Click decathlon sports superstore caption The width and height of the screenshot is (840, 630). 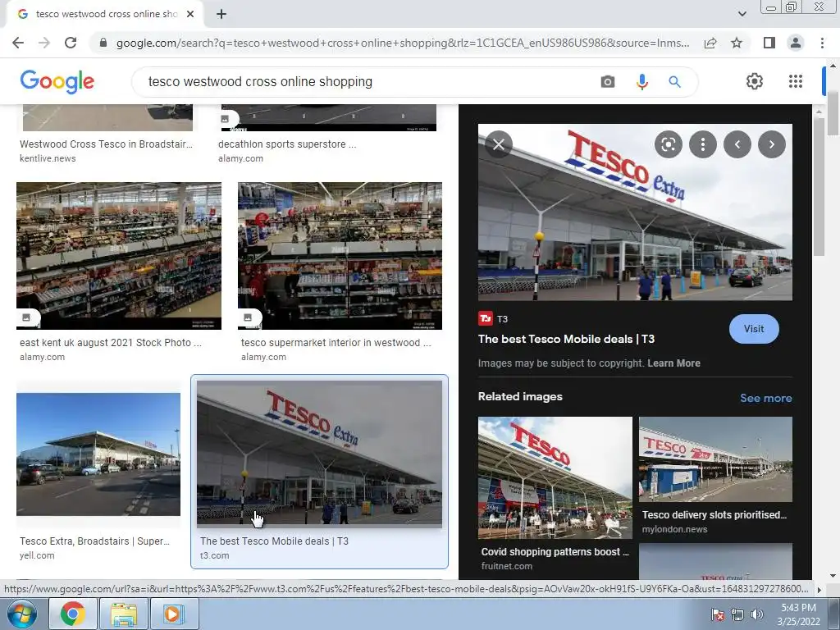click(287, 144)
